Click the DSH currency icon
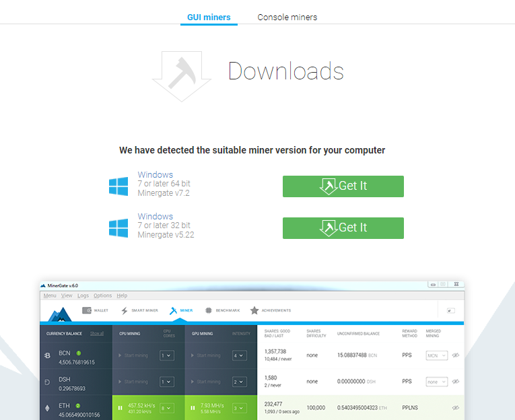 pos(47,382)
